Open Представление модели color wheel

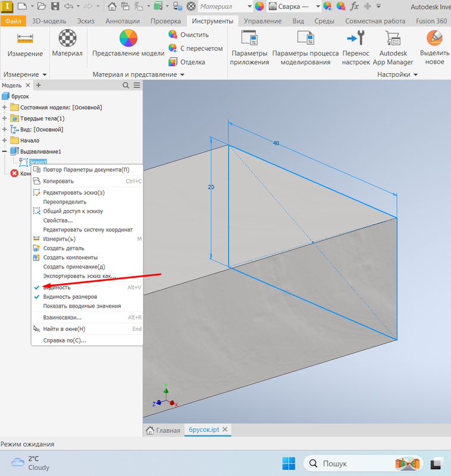coord(129,43)
